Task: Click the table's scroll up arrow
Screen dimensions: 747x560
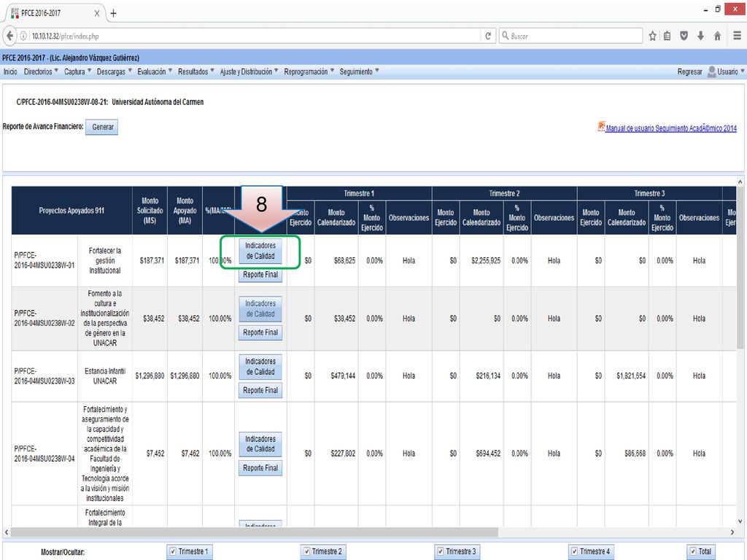Action: 740,182
